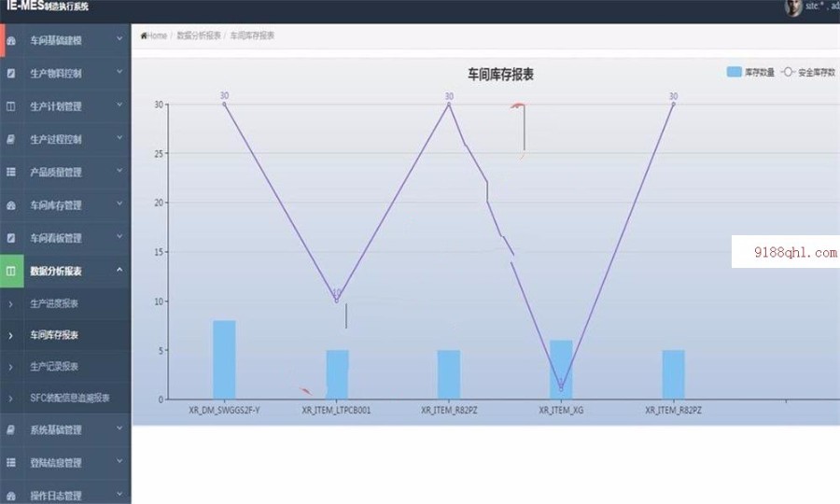Click the arrow icon beside 生产记录报表
Viewport: 840px width, 504px height.
(10, 367)
